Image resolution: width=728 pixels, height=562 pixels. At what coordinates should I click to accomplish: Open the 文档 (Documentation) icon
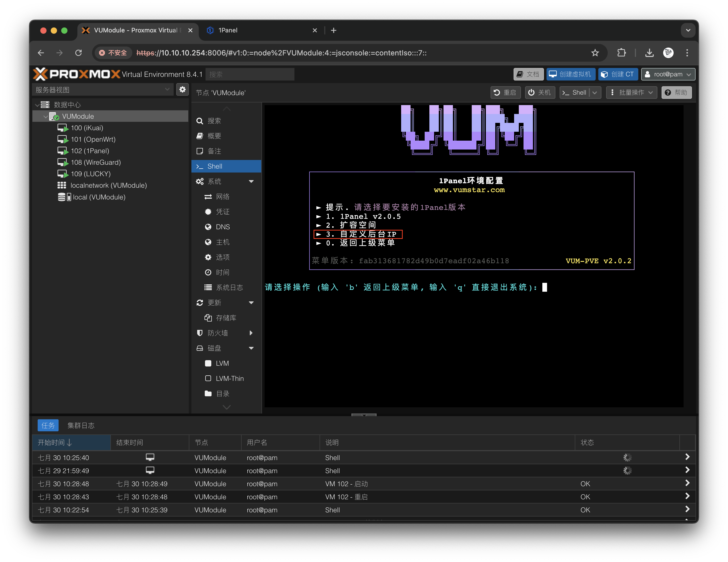pyautogui.click(x=520, y=74)
